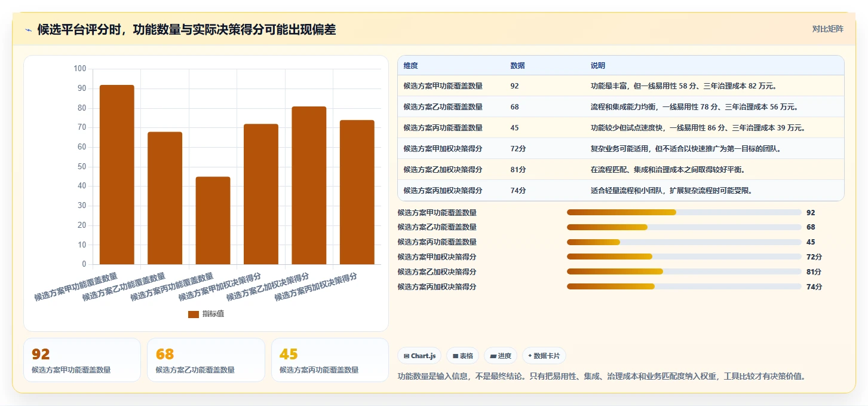Image resolution: width=868 pixels, height=406 pixels.
Task: Click the progress list value 72分
Action: coord(814,257)
